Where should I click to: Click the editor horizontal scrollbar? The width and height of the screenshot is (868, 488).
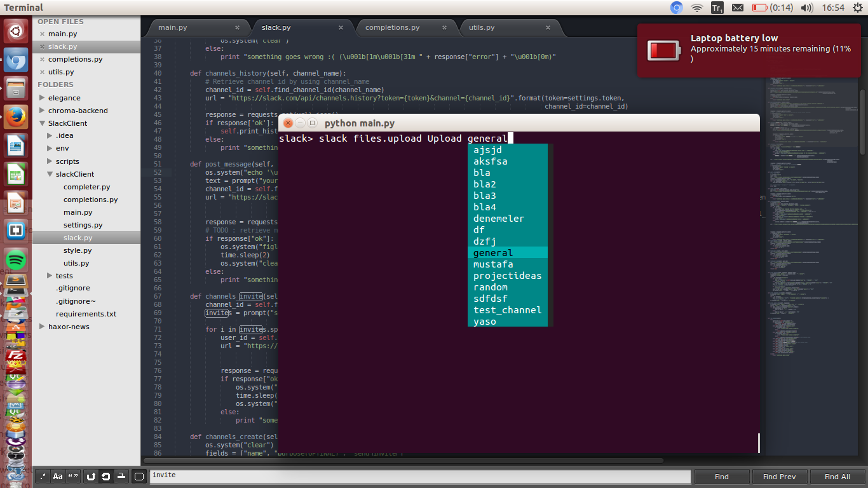(x=403, y=461)
